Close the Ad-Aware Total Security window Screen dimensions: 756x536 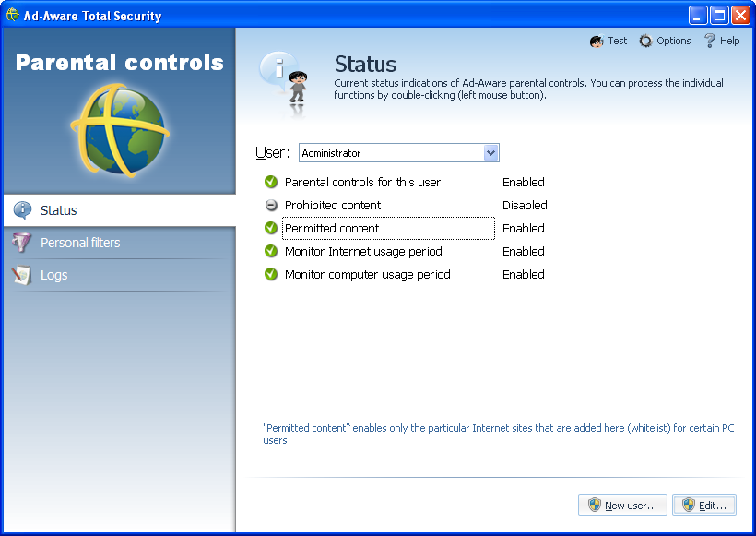[x=740, y=16]
